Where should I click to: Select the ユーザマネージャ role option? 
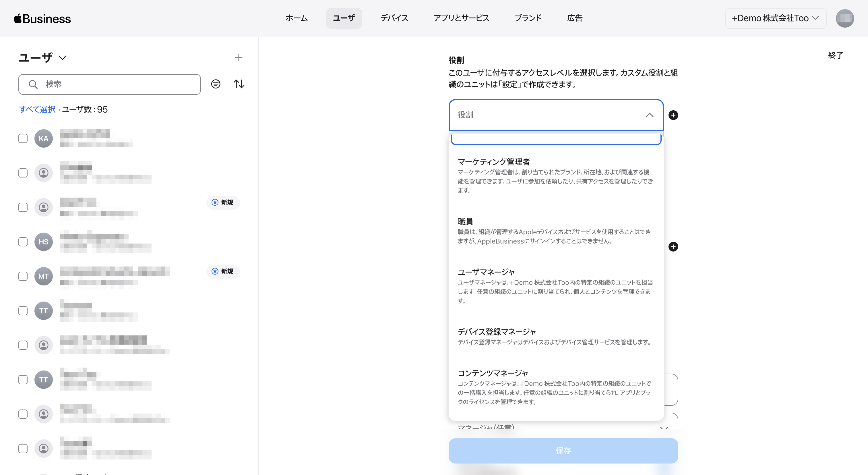[x=556, y=286]
